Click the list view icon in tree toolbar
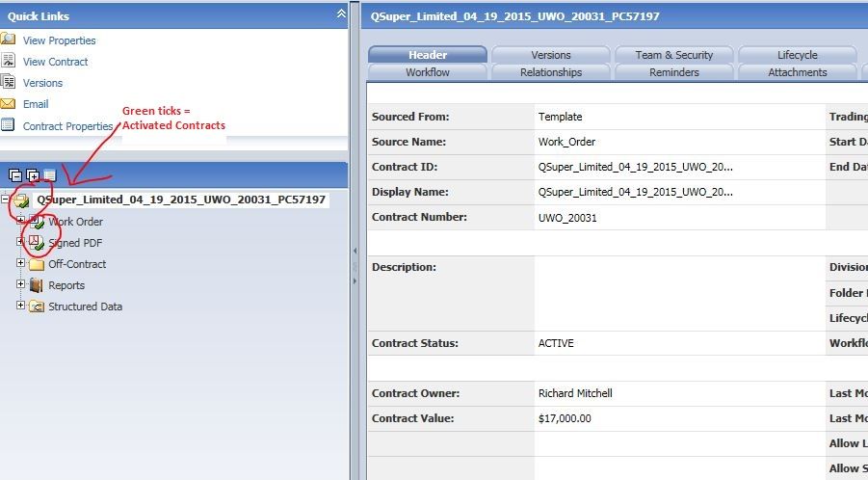The image size is (868, 480). click(x=50, y=175)
